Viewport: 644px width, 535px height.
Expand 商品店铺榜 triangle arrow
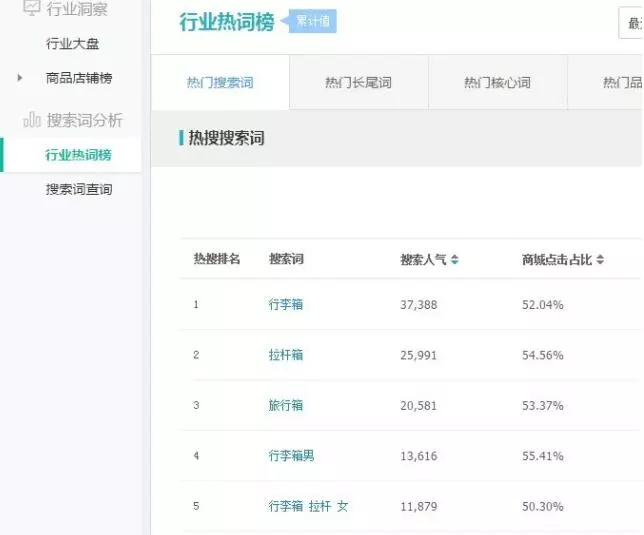[x=19, y=78]
